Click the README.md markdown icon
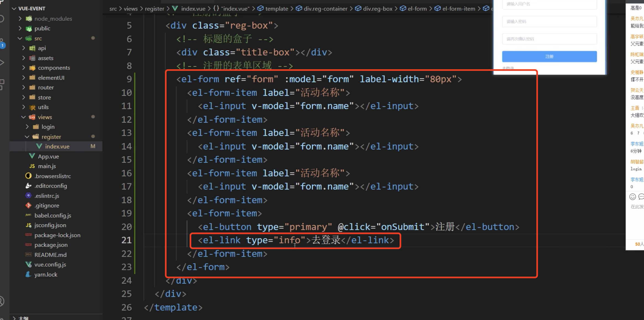 tap(28, 255)
